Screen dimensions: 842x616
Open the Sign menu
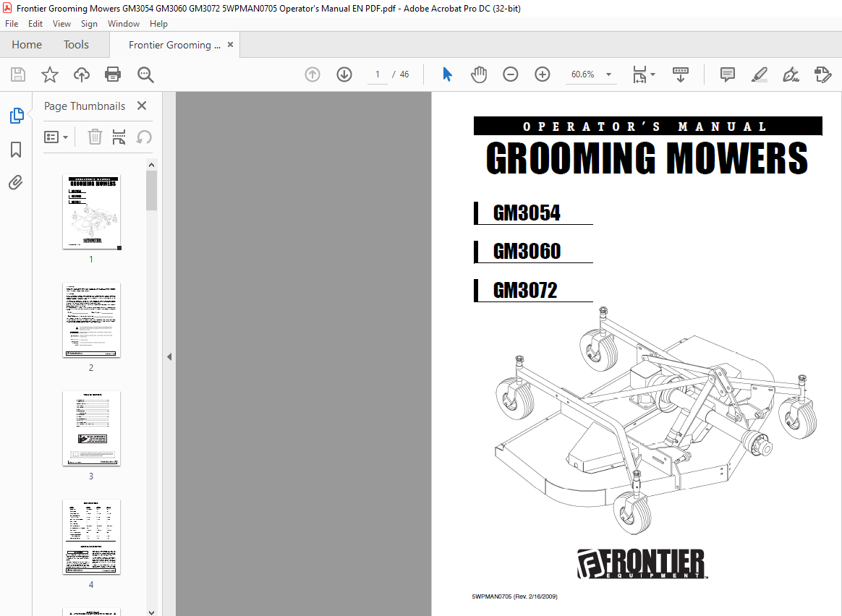(89, 24)
